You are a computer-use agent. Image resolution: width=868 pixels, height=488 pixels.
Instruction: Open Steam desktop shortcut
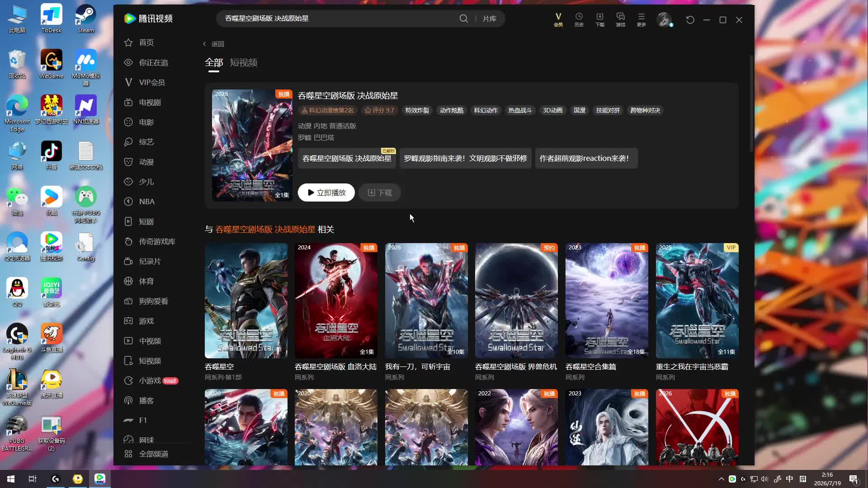coord(85,19)
